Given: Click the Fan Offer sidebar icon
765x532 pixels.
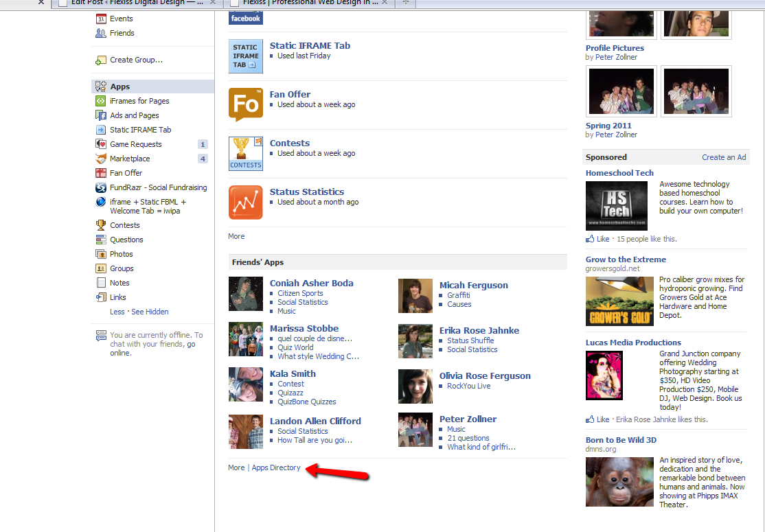Looking at the screenshot, I should point(101,173).
